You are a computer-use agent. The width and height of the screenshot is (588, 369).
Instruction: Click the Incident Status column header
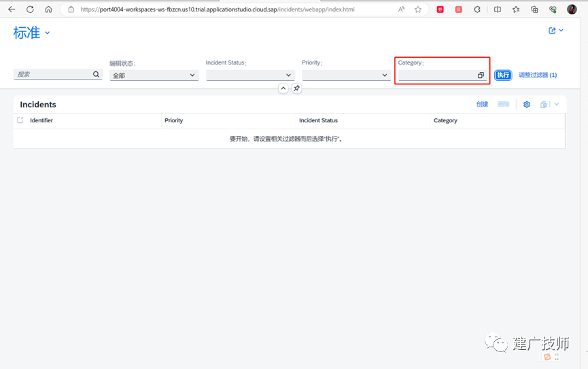point(318,120)
